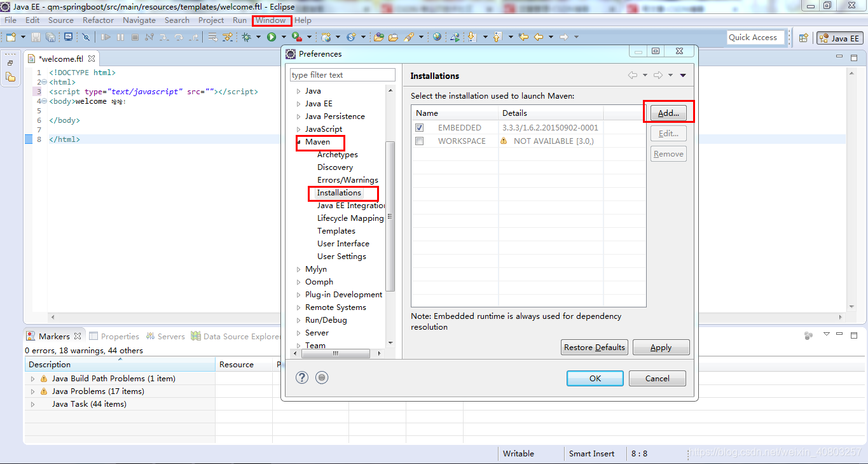Click the Preferences forward navigation arrow
This screenshot has width=868, height=464.
click(658, 75)
